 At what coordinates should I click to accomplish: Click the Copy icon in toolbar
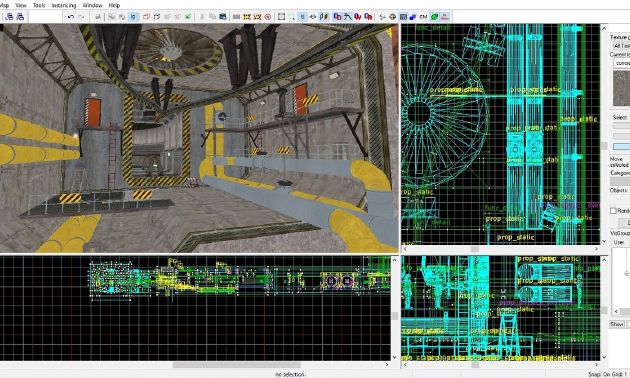point(212,17)
